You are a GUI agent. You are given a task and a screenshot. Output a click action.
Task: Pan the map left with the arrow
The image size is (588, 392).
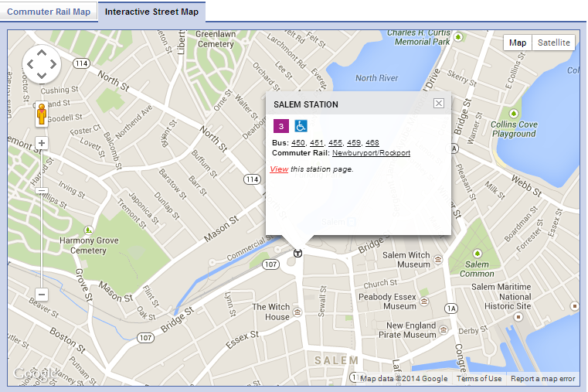click(x=30, y=64)
